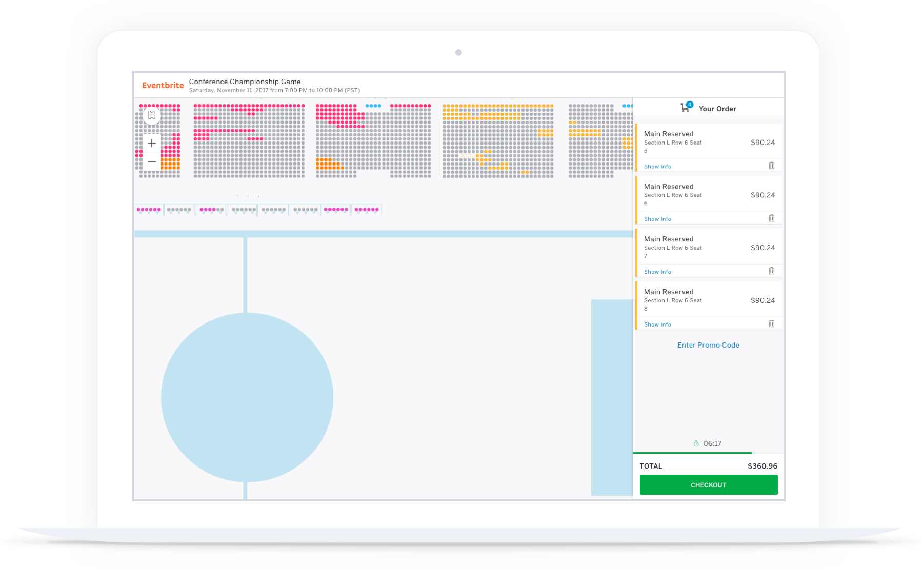Remove Seat 7 with the trash can icon
Screen dimensions: 924x569
point(772,271)
